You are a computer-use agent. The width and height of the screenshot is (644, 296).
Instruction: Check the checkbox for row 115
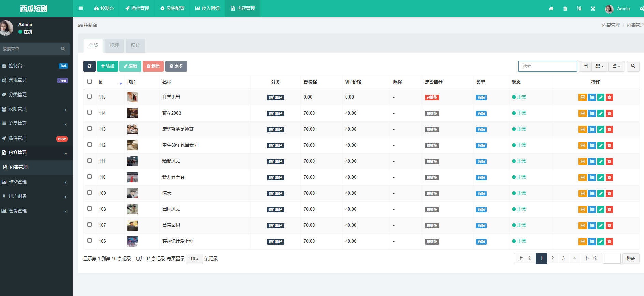pos(90,97)
